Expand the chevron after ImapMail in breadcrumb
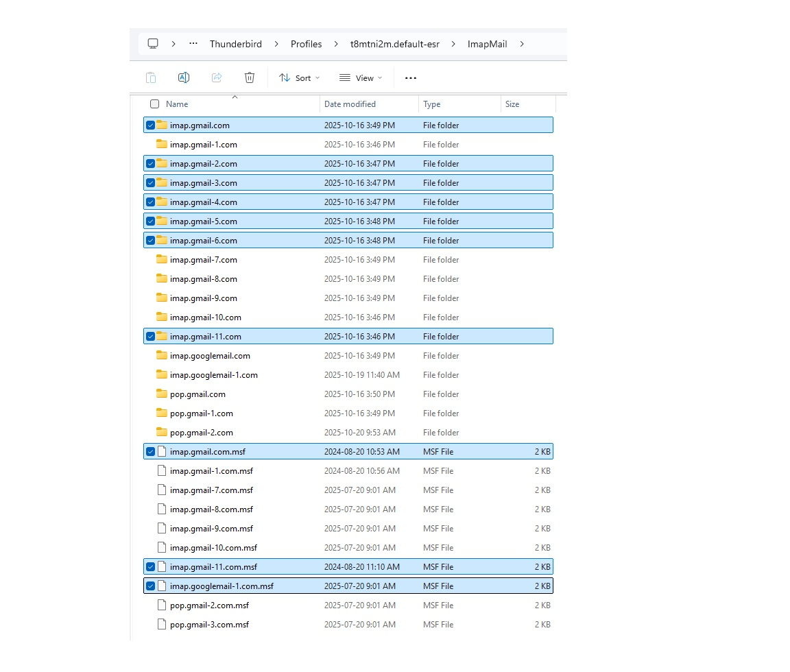Viewport: 790px width, 672px height. [522, 44]
